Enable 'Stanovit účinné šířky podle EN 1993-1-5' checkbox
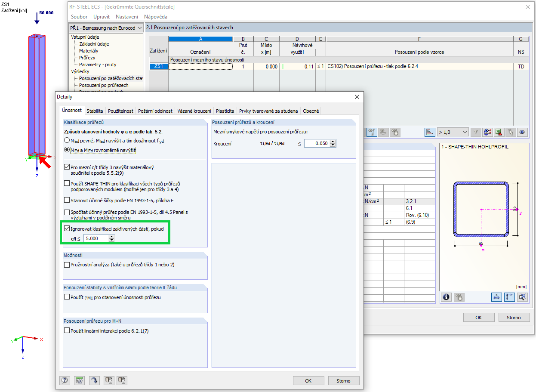Image resolution: width=536 pixels, height=392 pixels. pyautogui.click(x=67, y=200)
